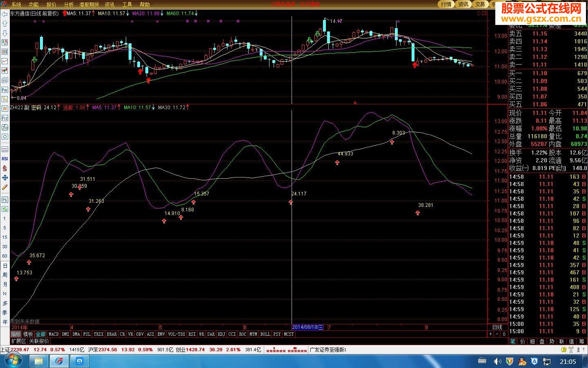Click the 交易 trading button
The height and width of the screenshot is (368, 588).
click(x=480, y=4)
